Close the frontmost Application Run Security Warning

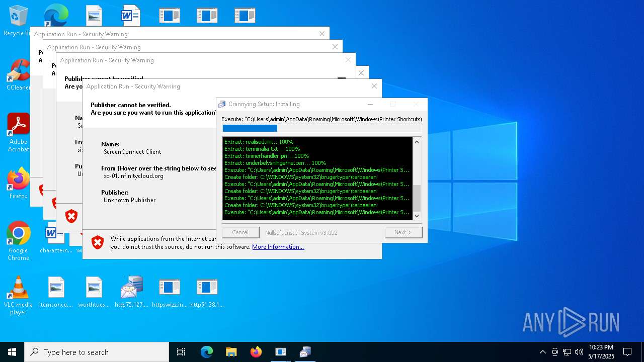374,86
